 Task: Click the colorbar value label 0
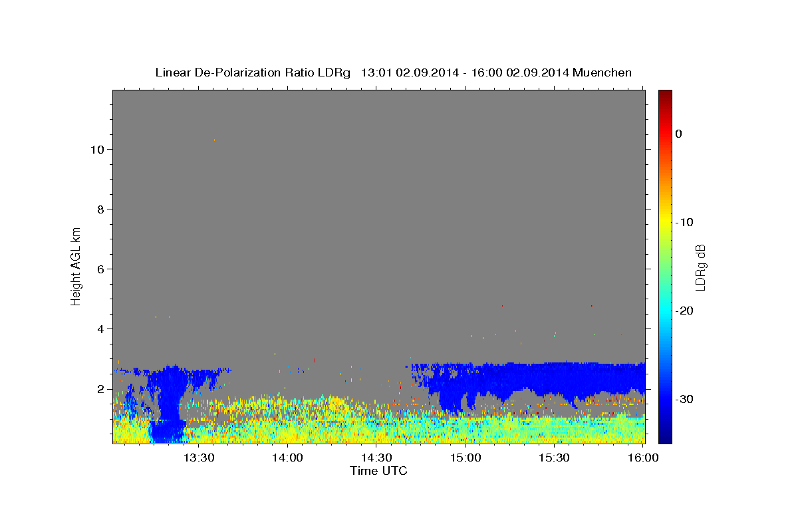678,134
